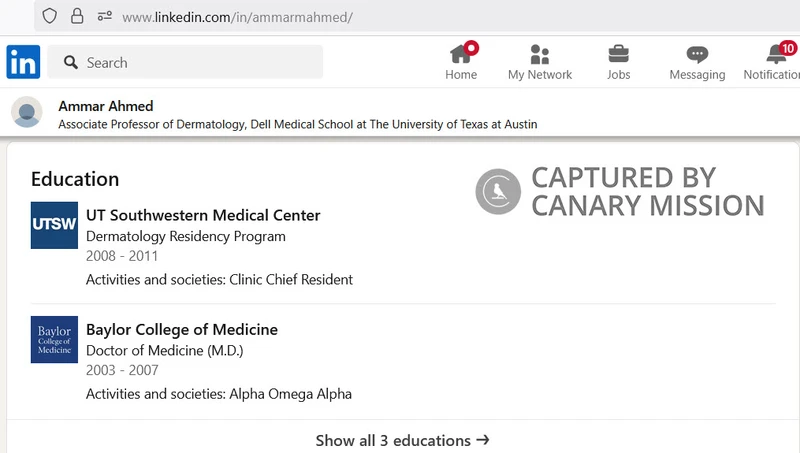Expand Show all 3 educations
The image size is (800, 453).
pyautogui.click(x=402, y=440)
